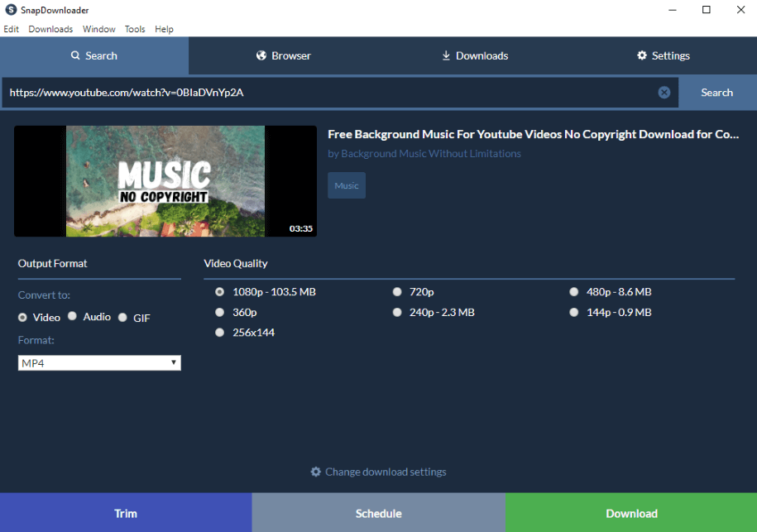The image size is (757, 532).
Task: Click the video title Free Background Music
Action: point(533,134)
